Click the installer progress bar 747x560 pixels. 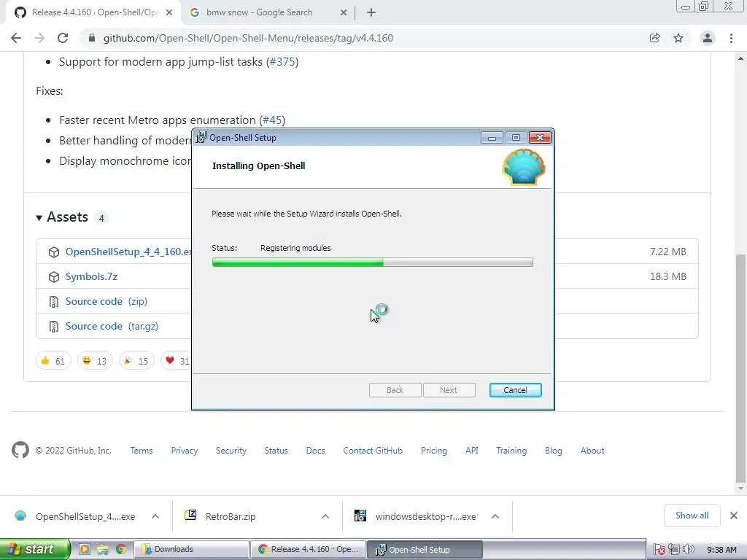(373, 262)
